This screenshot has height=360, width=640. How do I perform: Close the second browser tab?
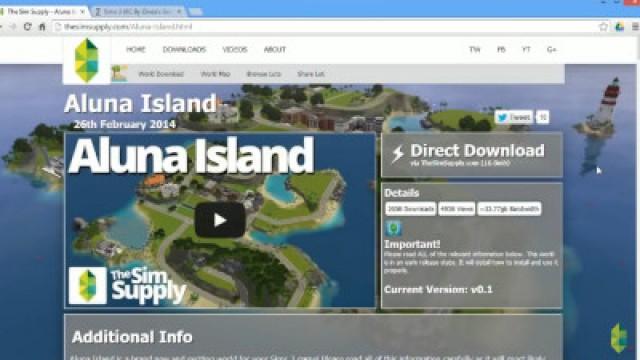pos(179,12)
